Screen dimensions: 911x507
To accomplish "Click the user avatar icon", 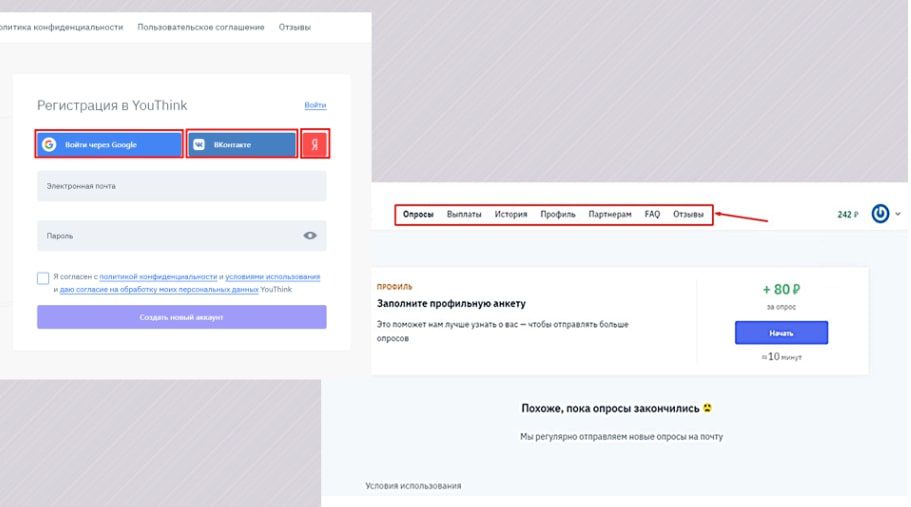I will tap(880, 214).
